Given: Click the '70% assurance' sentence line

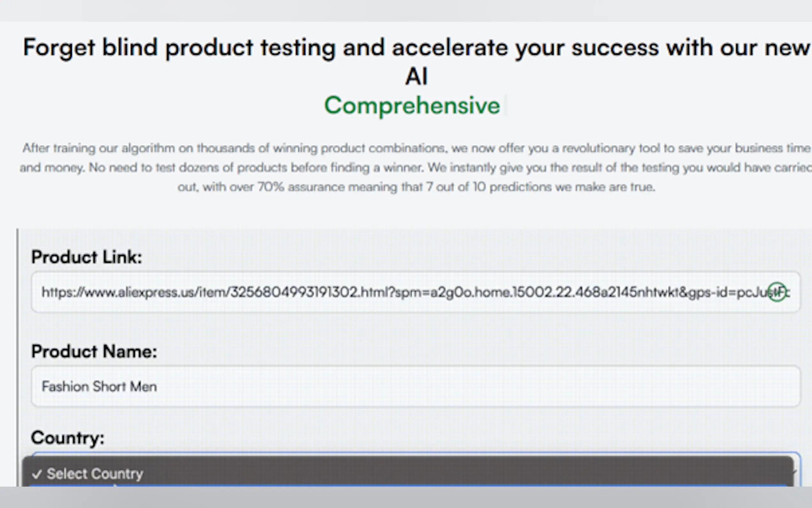Looking at the screenshot, I should click(416, 187).
